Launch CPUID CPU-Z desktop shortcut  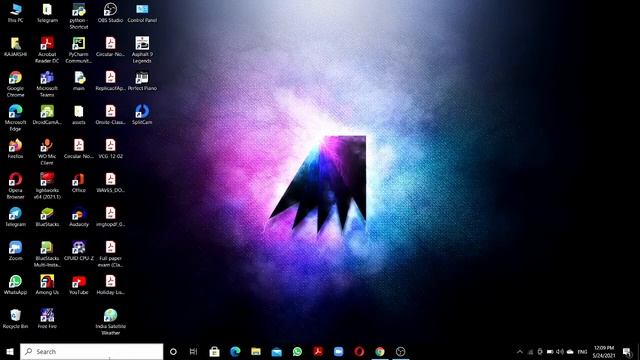click(x=79, y=250)
